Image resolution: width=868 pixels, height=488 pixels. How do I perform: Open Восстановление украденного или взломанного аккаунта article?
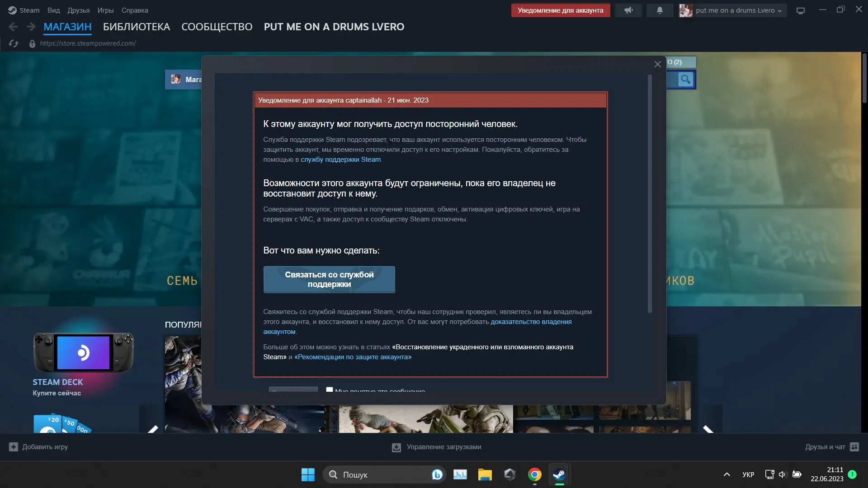[418, 352]
